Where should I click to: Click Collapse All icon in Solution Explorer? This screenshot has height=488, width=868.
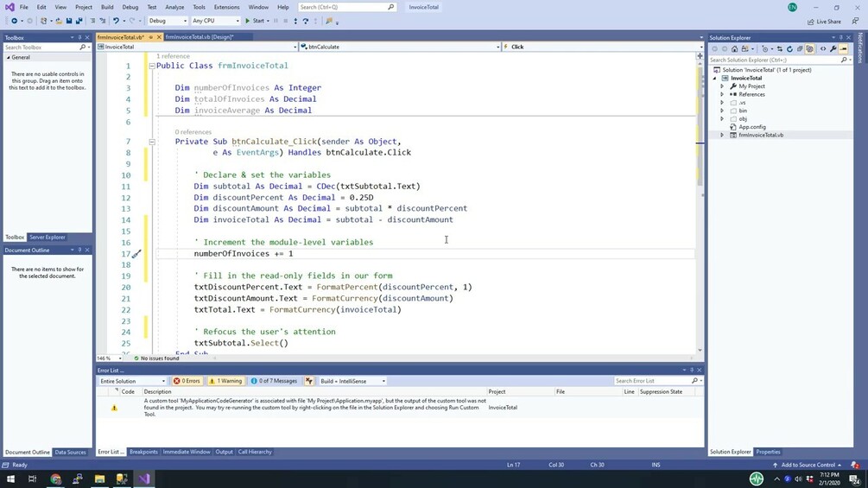click(800, 48)
